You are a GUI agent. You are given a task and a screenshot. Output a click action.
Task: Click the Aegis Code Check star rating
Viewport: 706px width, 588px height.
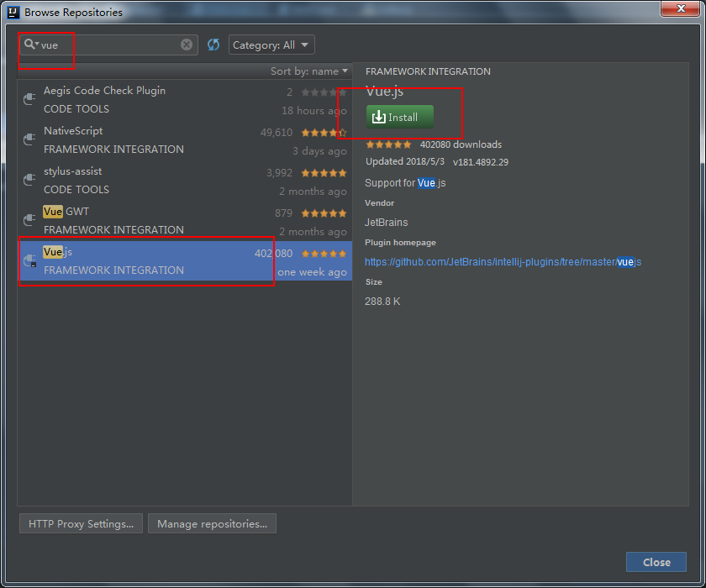pos(324,92)
